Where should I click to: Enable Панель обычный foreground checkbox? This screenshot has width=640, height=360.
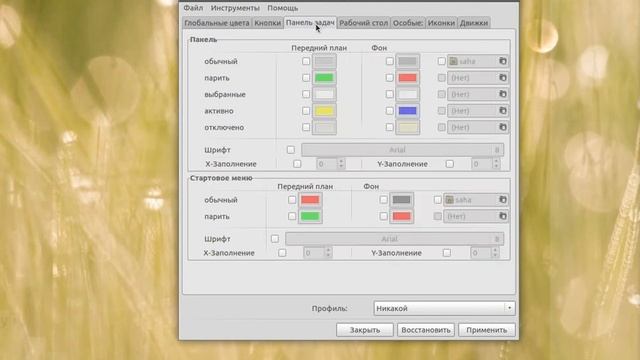[x=306, y=61]
